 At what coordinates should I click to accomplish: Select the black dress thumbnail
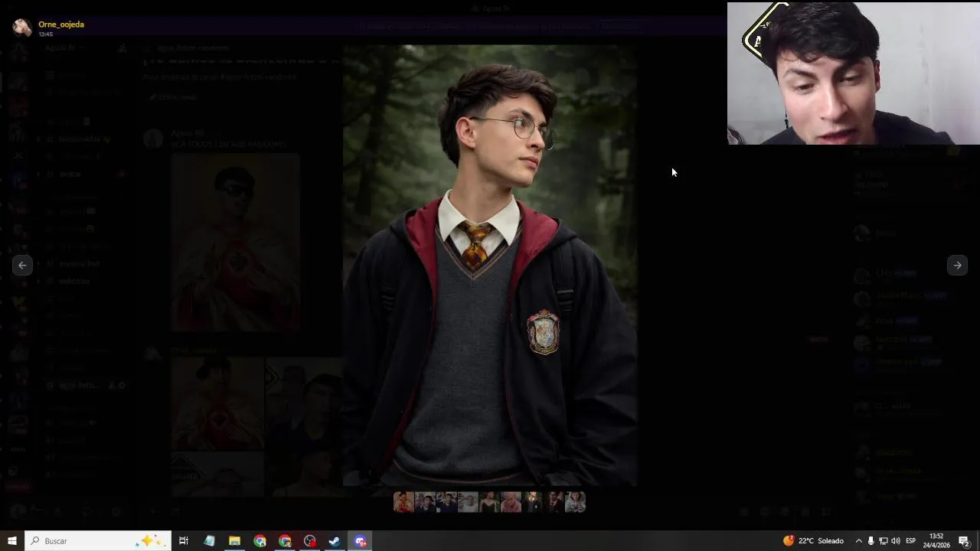(489, 502)
